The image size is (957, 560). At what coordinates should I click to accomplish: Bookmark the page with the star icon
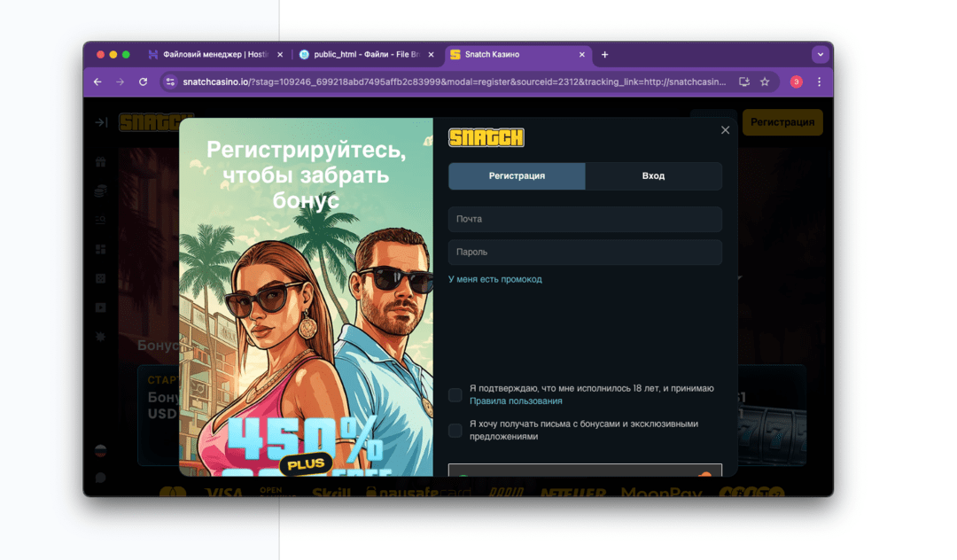coord(765,80)
